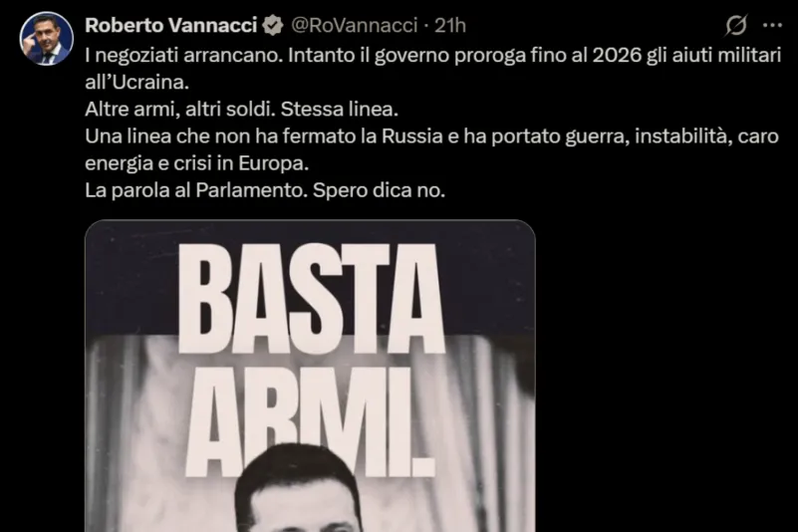Click 'energia e crisi in Europa.' text
The height and width of the screenshot is (532, 798).
tap(196, 163)
